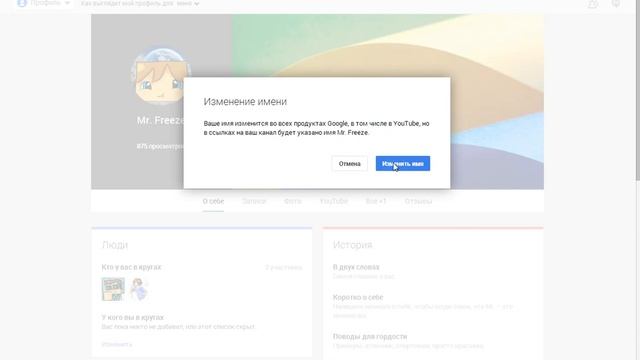Open the first circle member thumbnail
640x360 pixels.
tap(113, 289)
